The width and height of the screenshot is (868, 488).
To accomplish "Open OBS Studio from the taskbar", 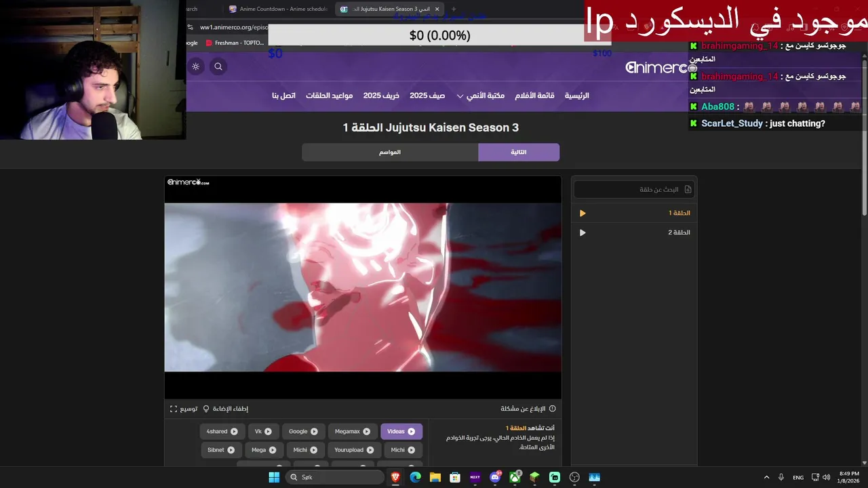I will pos(574,477).
